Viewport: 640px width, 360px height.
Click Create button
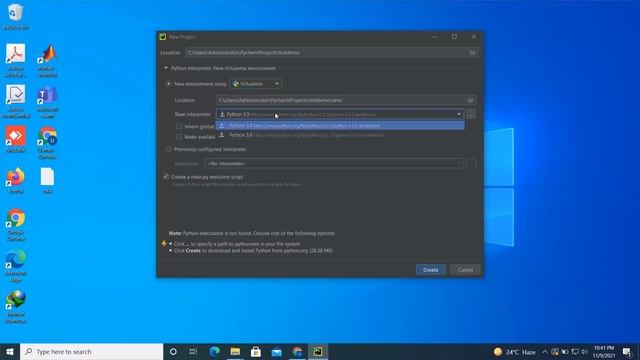[x=431, y=270]
